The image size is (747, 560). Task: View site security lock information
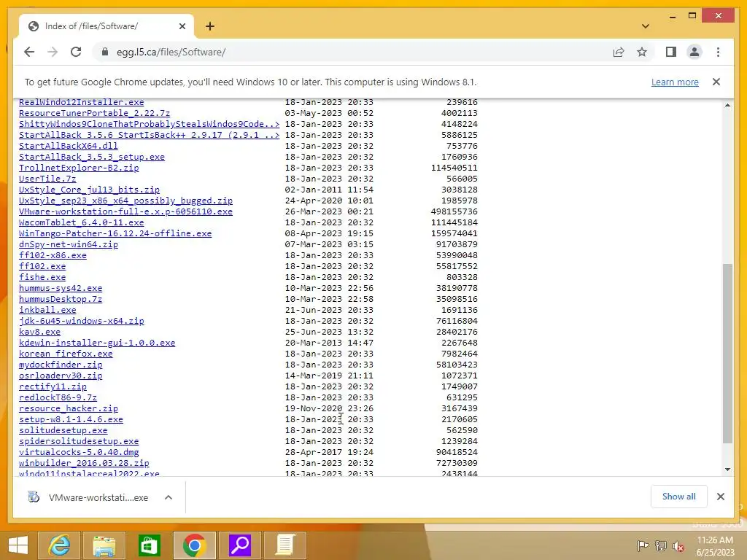pyautogui.click(x=105, y=52)
